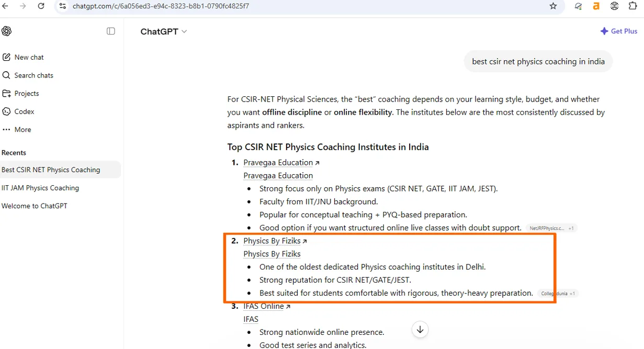
Task: Open recent chat 'Welcome to ChatGPT'
Action: click(x=35, y=206)
